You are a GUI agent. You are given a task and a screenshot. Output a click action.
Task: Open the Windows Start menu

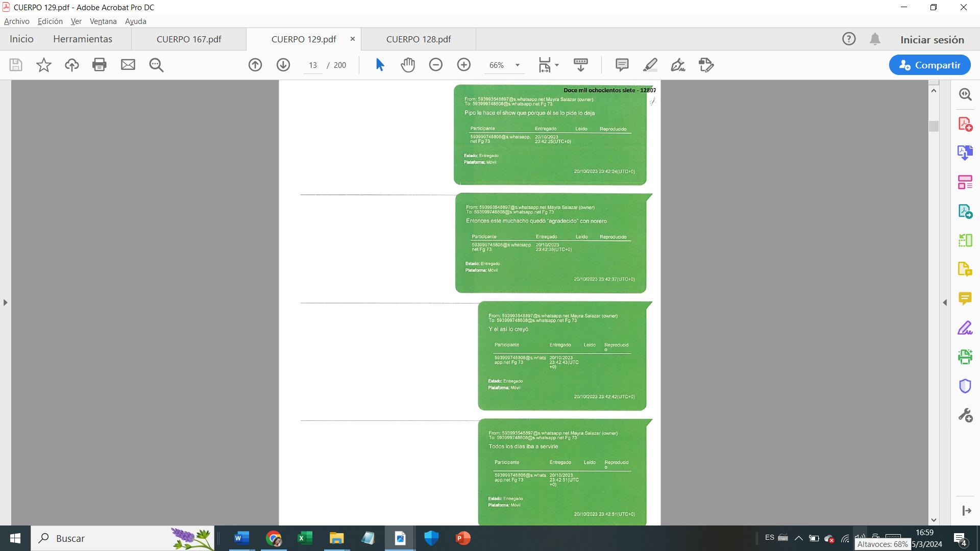pyautogui.click(x=15, y=538)
